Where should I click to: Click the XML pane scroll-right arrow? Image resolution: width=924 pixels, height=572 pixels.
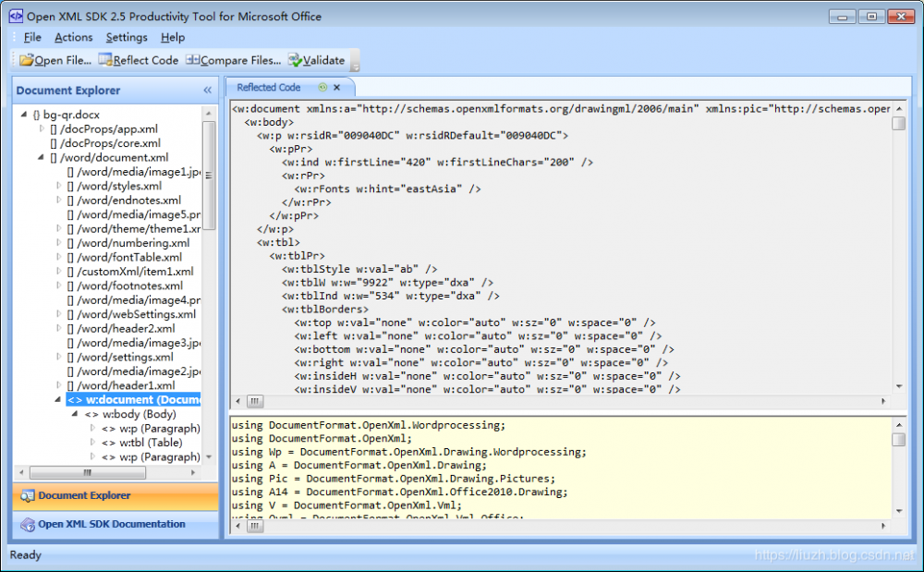(x=883, y=401)
